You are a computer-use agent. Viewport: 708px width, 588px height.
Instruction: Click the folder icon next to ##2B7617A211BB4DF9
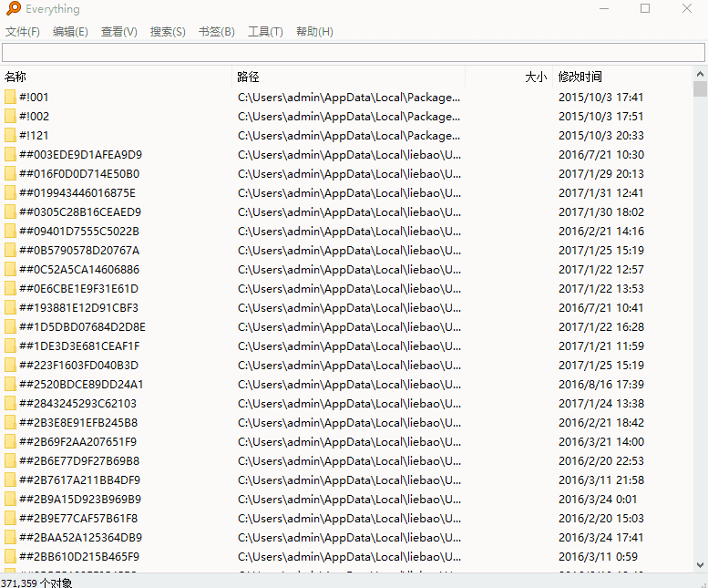[x=10, y=480]
